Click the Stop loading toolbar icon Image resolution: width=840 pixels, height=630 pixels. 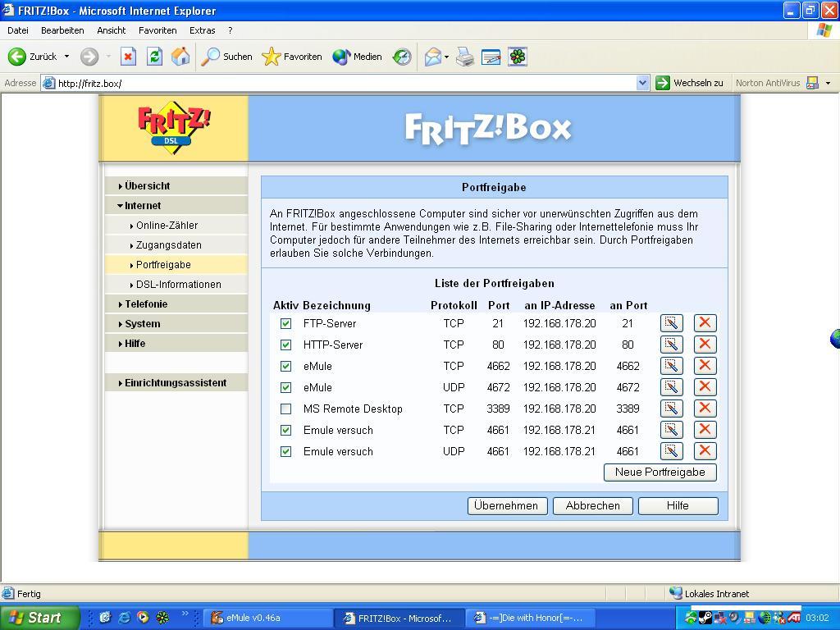coord(128,57)
